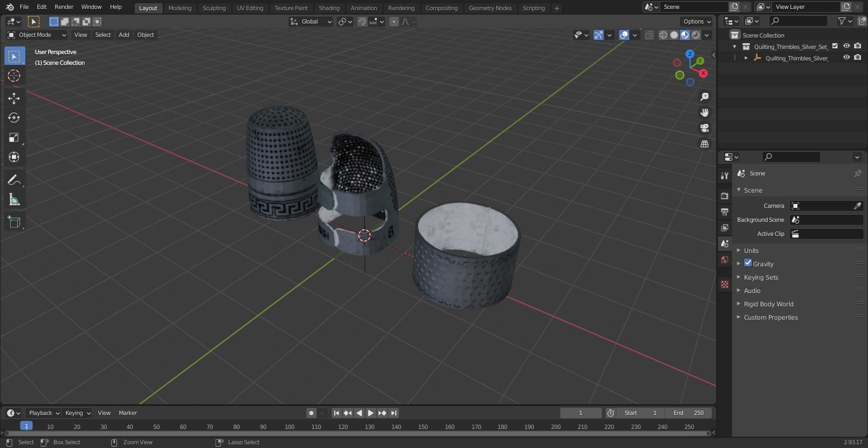Screen dimensions: 868x448
Task: Click the Camera property field
Action: [x=826, y=206]
